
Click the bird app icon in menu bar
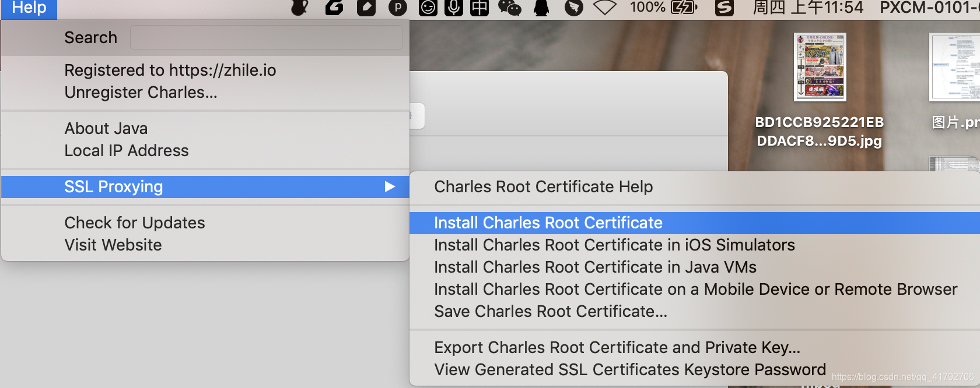pyautogui.click(x=574, y=8)
